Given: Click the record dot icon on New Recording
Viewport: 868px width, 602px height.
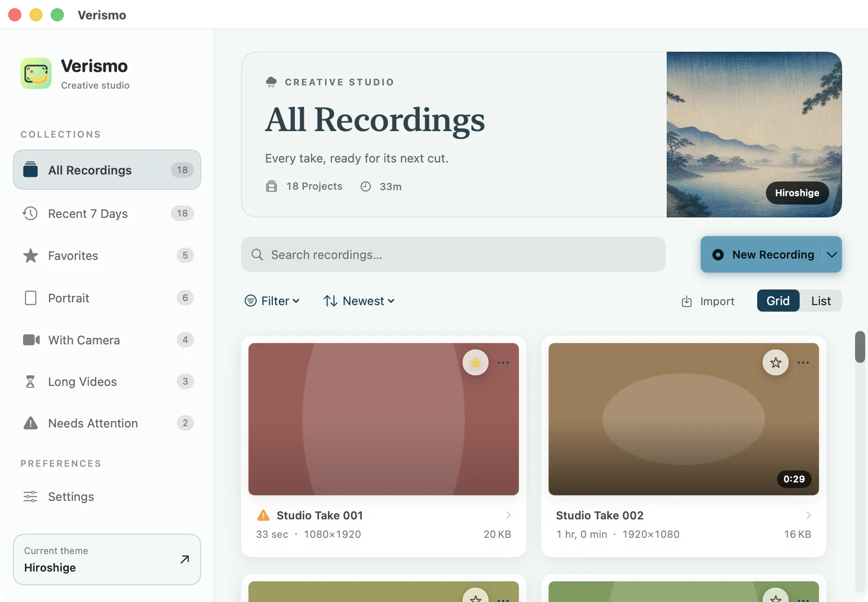Looking at the screenshot, I should point(718,254).
